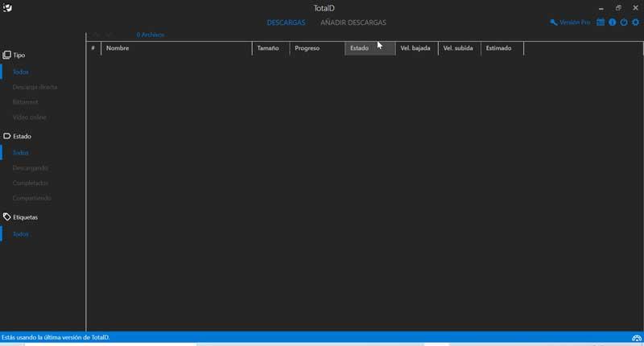Open the TotalD logo icon in title bar
This screenshot has height=346, width=644.
point(7,8)
